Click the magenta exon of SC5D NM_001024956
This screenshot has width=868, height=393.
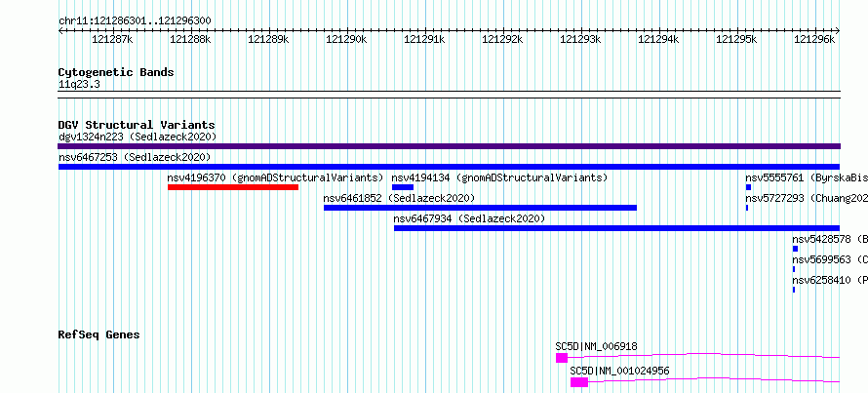(x=579, y=382)
